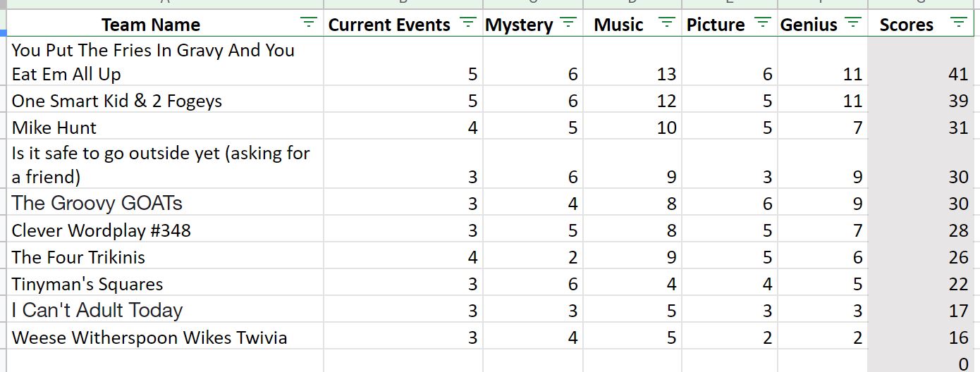This screenshot has height=372, width=980.
Task: Select Music score 13 for top team
Action: pos(632,62)
